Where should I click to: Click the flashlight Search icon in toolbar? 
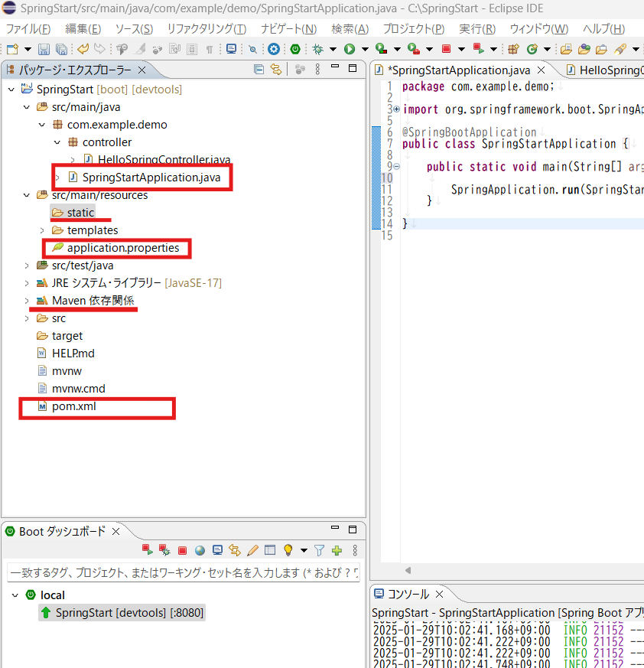coord(620,49)
